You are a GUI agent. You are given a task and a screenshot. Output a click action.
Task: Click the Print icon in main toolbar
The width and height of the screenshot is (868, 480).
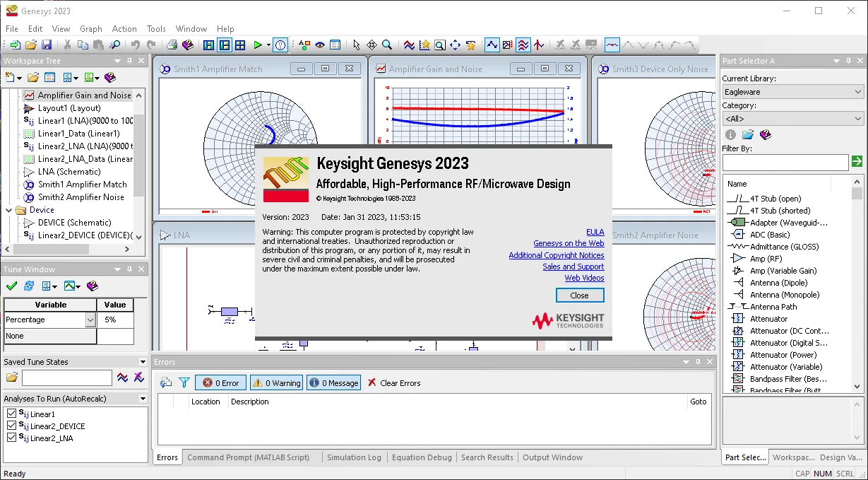pos(172,45)
